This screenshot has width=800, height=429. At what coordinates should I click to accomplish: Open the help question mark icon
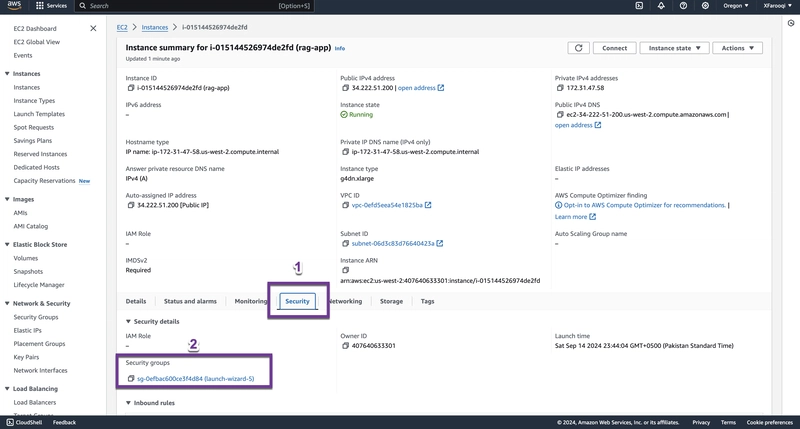point(683,6)
